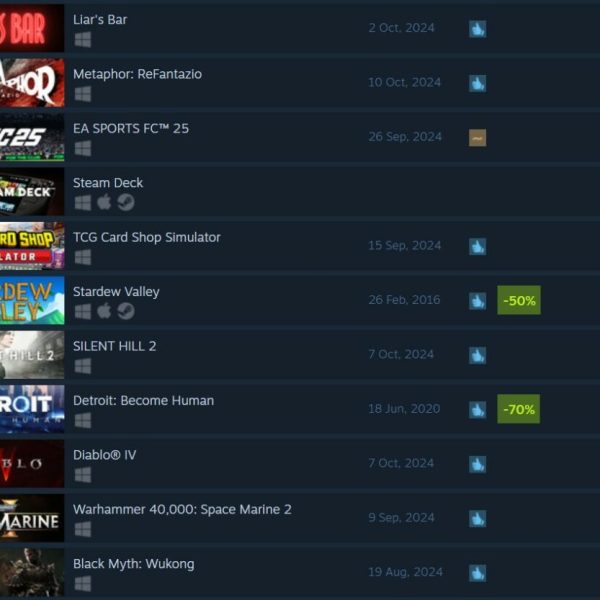Click the Apple icon under Stardew Valley
This screenshot has height=600, width=600.
pos(104,311)
